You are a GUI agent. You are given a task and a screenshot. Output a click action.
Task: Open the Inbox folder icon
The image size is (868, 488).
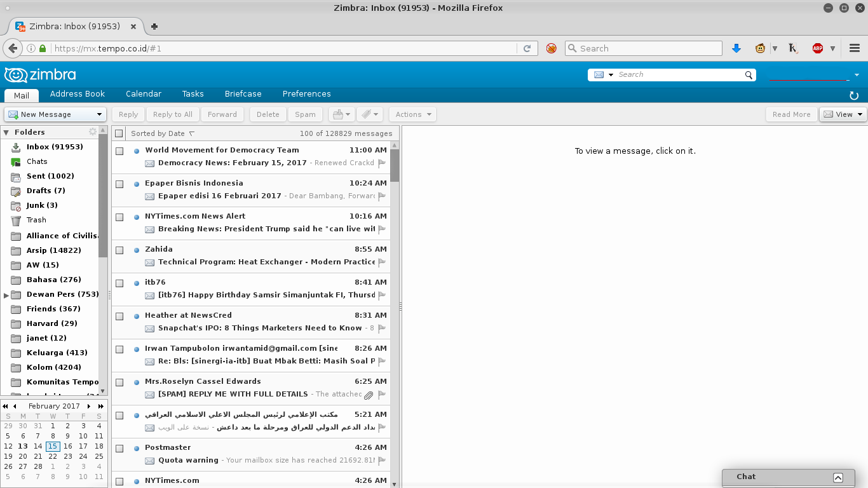pyautogui.click(x=16, y=147)
